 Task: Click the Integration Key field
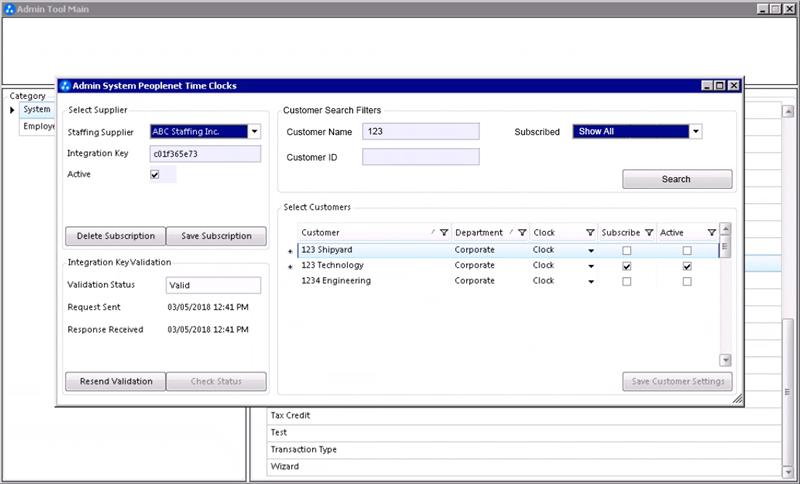205,154
